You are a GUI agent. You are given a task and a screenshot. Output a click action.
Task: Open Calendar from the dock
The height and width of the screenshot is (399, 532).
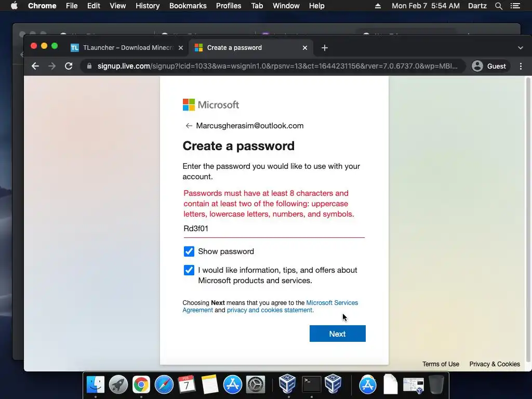187,384
